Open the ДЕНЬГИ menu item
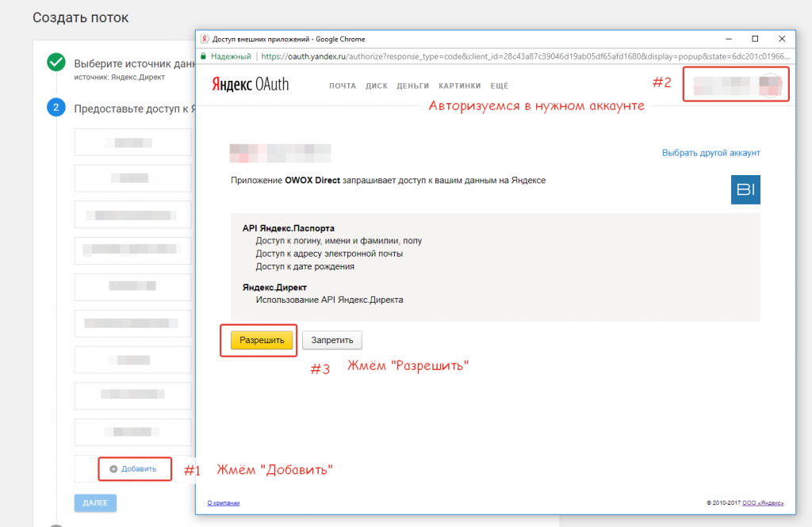 pos(412,86)
